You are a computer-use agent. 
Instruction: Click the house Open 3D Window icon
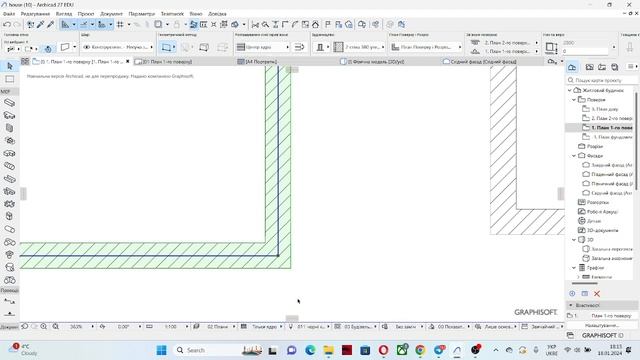[316, 24]
